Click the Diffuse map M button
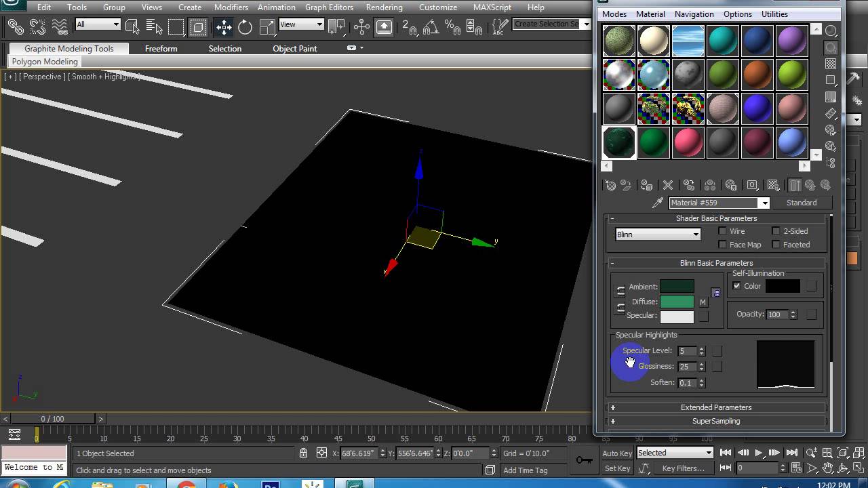The image size is (868, 488). (703, 302)
